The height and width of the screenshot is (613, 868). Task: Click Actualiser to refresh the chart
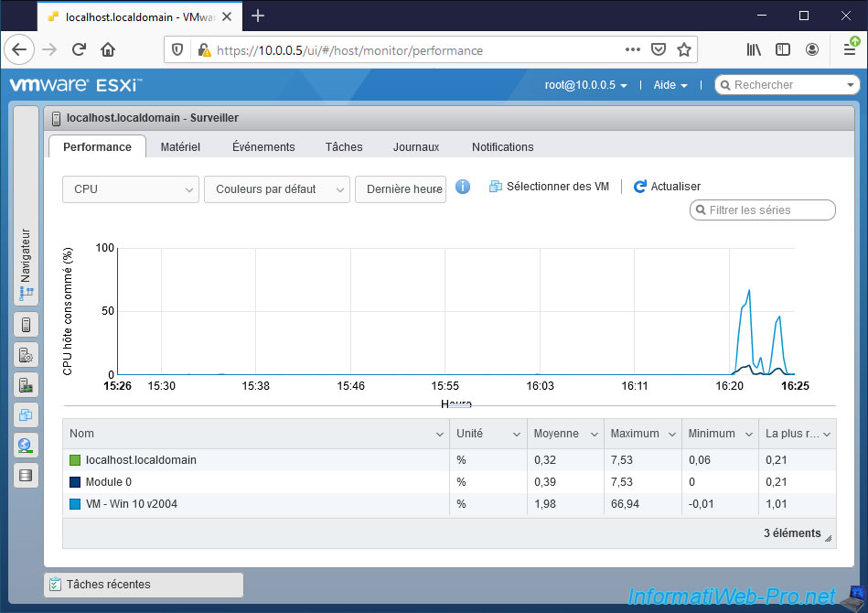coord(667,187)
